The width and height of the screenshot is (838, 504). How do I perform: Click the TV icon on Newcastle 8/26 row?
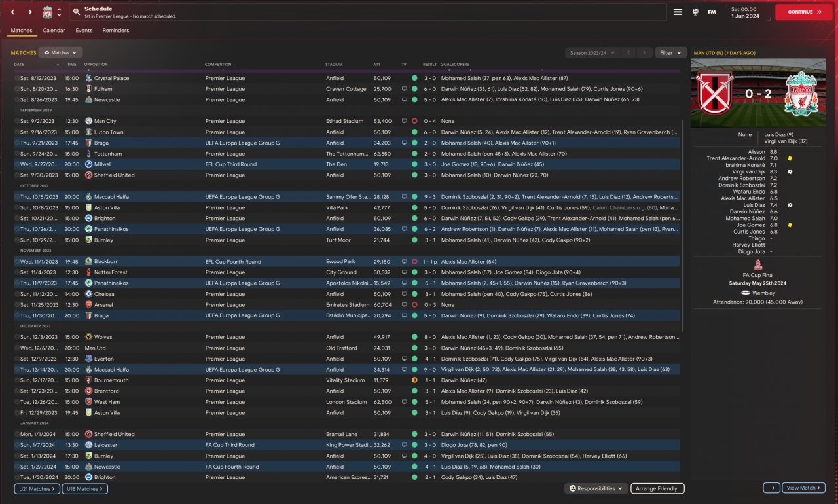404,99
